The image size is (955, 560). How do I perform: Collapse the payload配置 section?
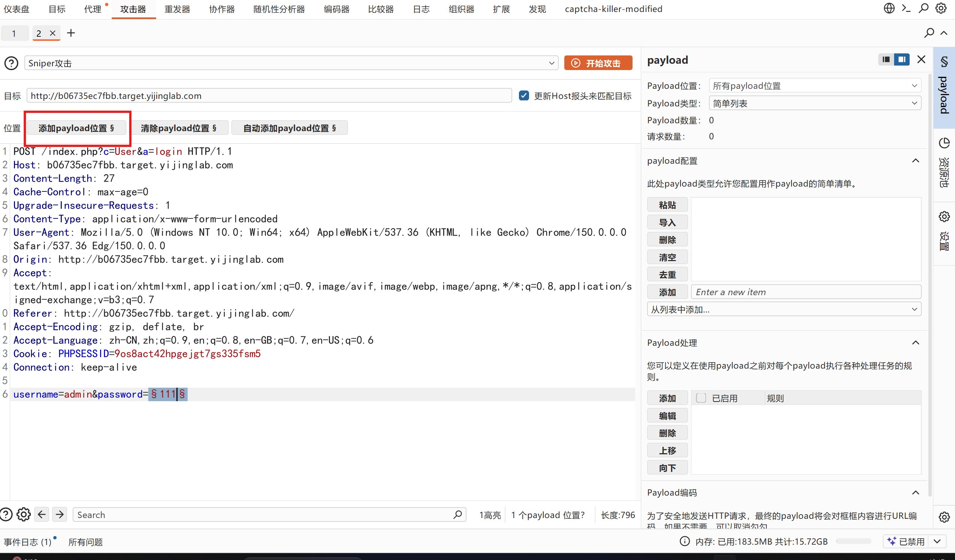tap(916, 161)
